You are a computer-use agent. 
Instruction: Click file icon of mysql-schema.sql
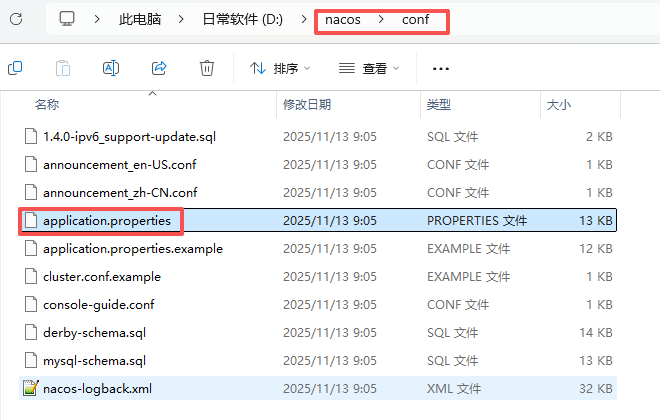[31, 361]
